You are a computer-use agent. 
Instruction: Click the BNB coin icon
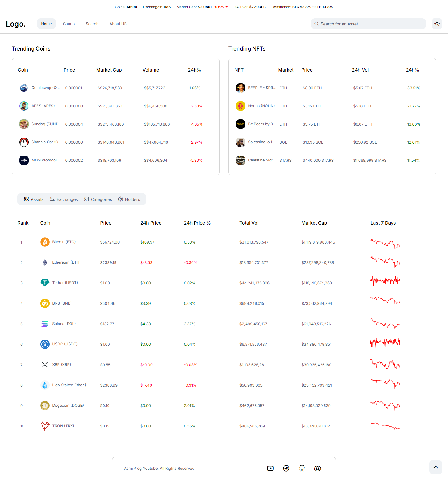tap(45, 303)
